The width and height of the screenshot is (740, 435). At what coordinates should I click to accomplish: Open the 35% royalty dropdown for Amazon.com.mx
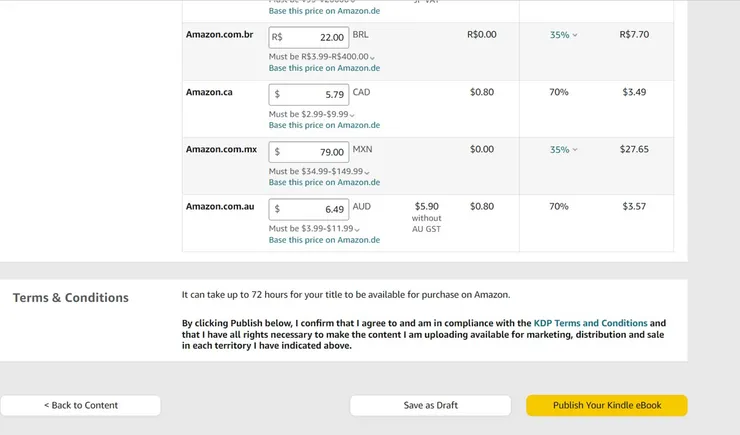tap(563, 150)
